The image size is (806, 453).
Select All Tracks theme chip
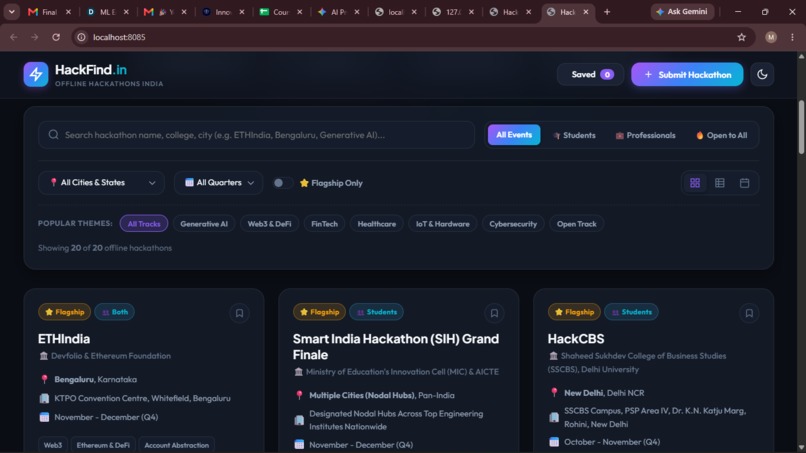(x=144, y=224)
